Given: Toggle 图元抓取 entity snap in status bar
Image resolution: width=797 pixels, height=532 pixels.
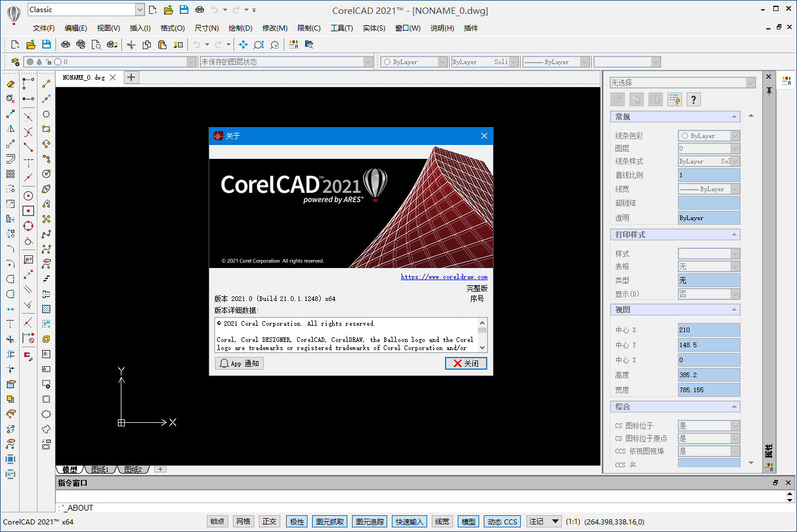Looking at the screenshot, I should click(x=330, y=522).
